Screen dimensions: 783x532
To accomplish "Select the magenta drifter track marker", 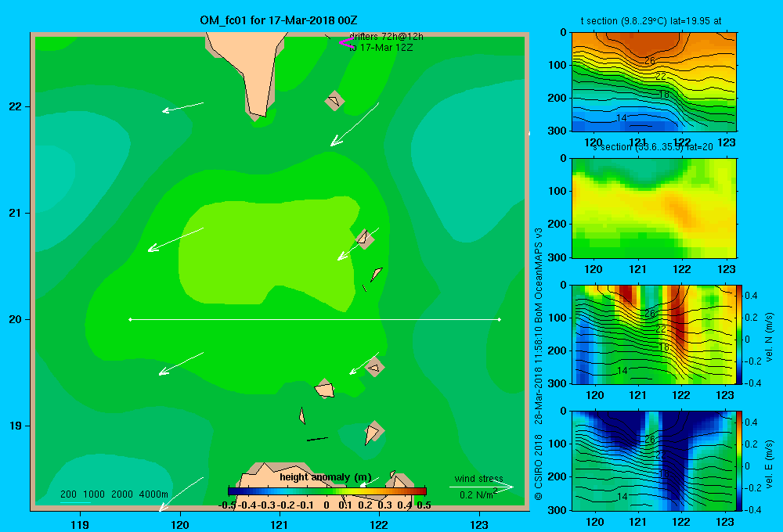I will pos(346,43).
